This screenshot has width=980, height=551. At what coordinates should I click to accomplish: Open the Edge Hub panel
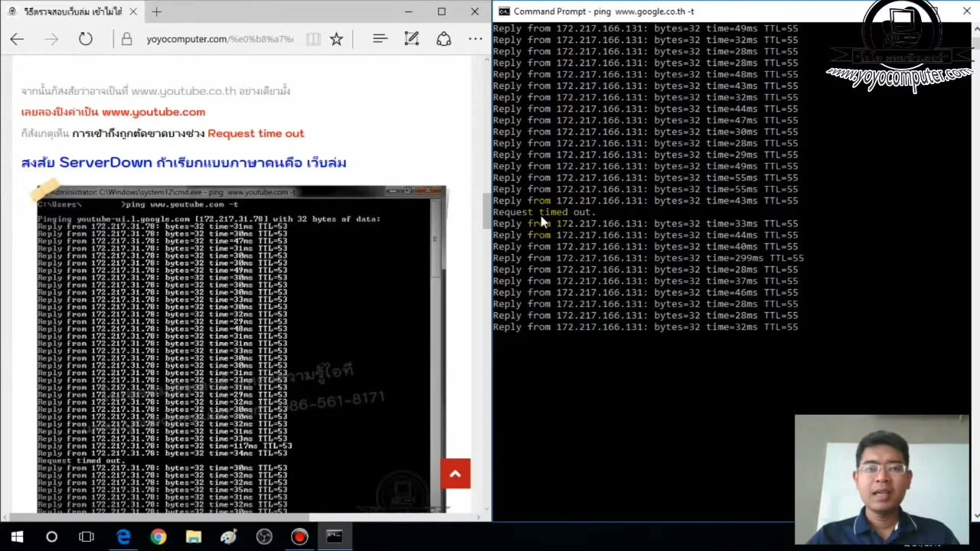point(380,39)
